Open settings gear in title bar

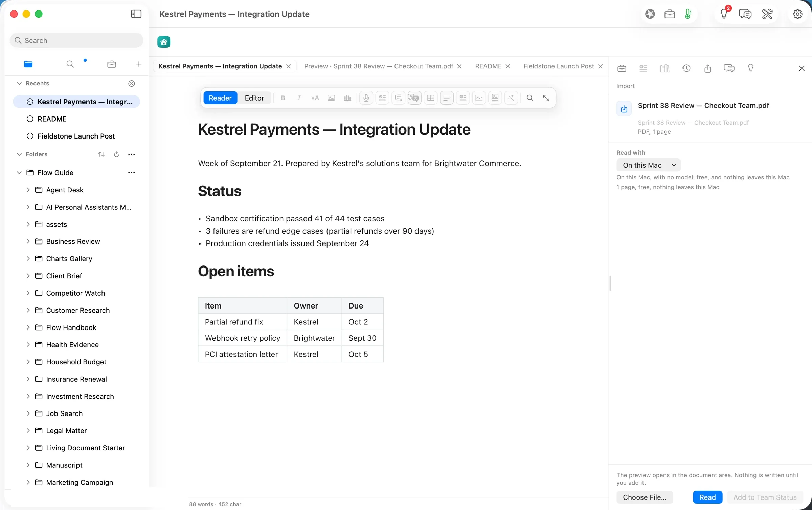tap(797, 14)
